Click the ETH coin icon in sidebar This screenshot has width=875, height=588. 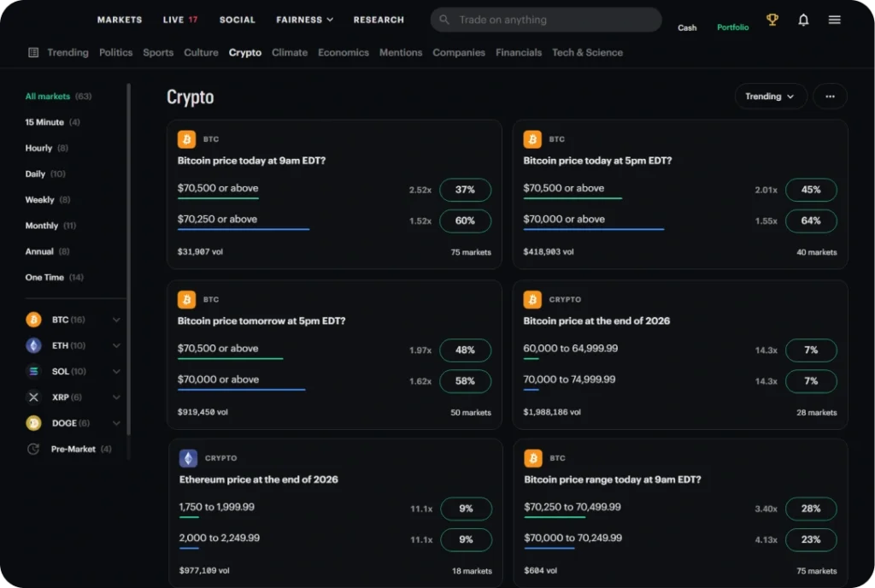33,345
